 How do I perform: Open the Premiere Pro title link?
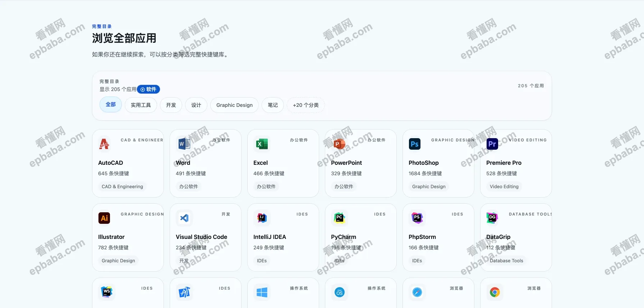504,163
